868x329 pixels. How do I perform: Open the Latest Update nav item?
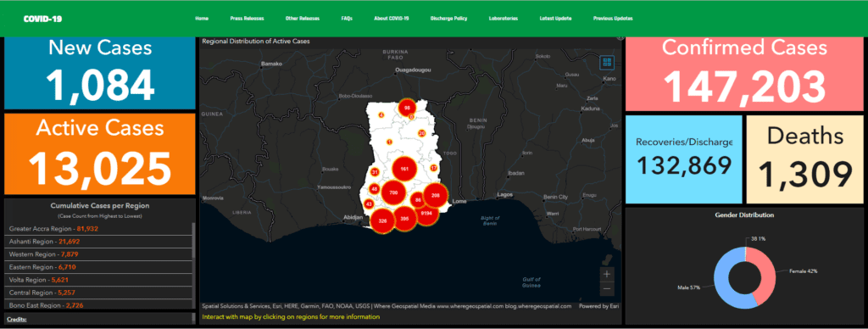coord(555,19)
